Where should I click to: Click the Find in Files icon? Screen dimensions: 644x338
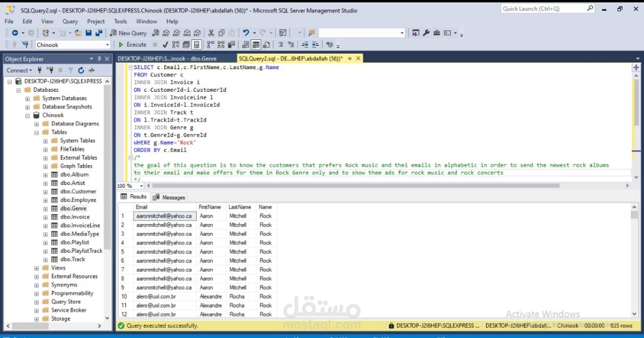[x=311, y=33]
